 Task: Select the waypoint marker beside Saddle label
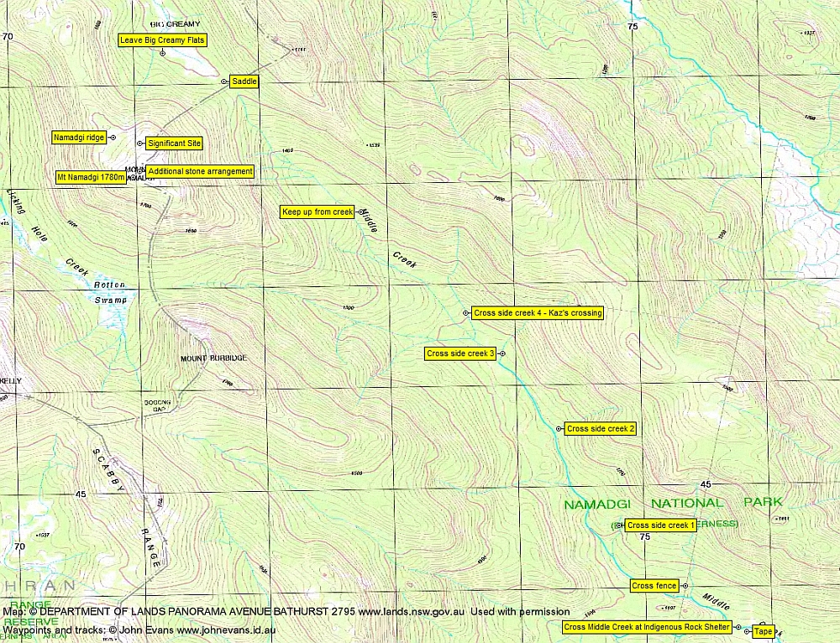(224, 82)
